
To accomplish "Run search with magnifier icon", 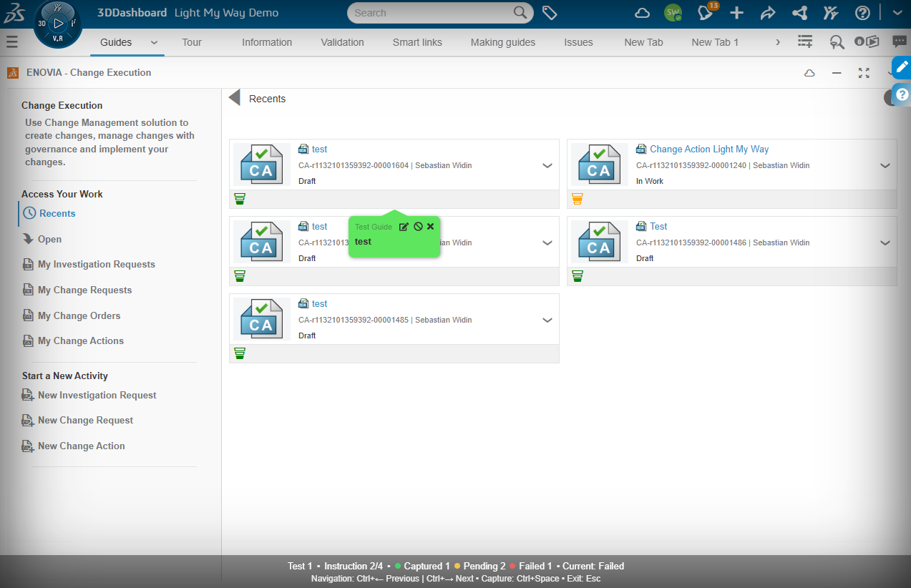I will pos(521,13).
